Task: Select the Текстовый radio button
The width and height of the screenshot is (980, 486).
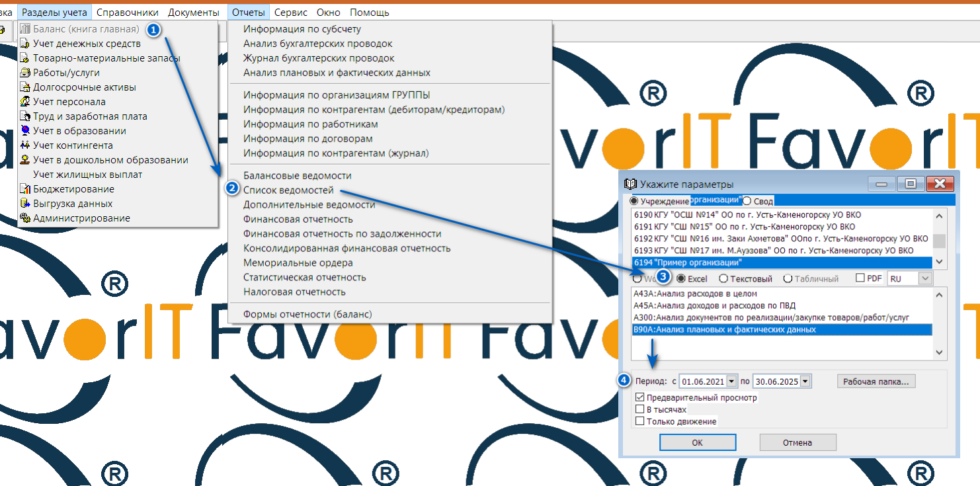Action: (723, 279)
